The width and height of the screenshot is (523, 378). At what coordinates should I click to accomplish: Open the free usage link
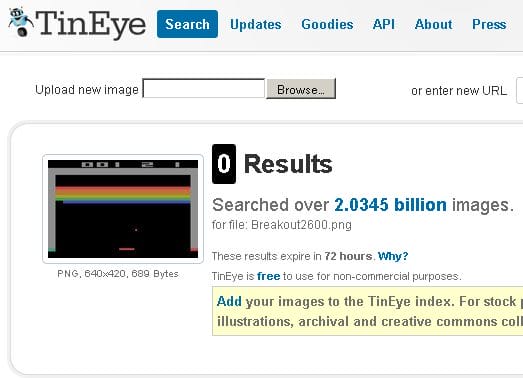(269, 276)
